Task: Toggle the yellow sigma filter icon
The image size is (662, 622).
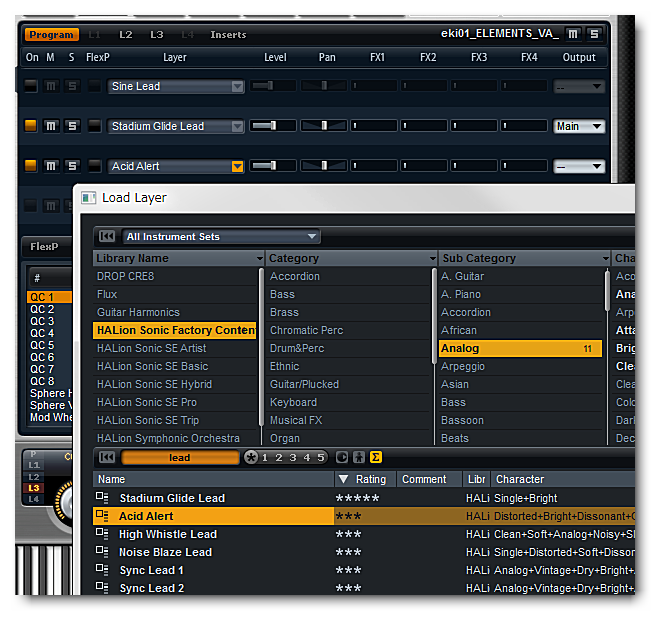Action: pos(375,457)
